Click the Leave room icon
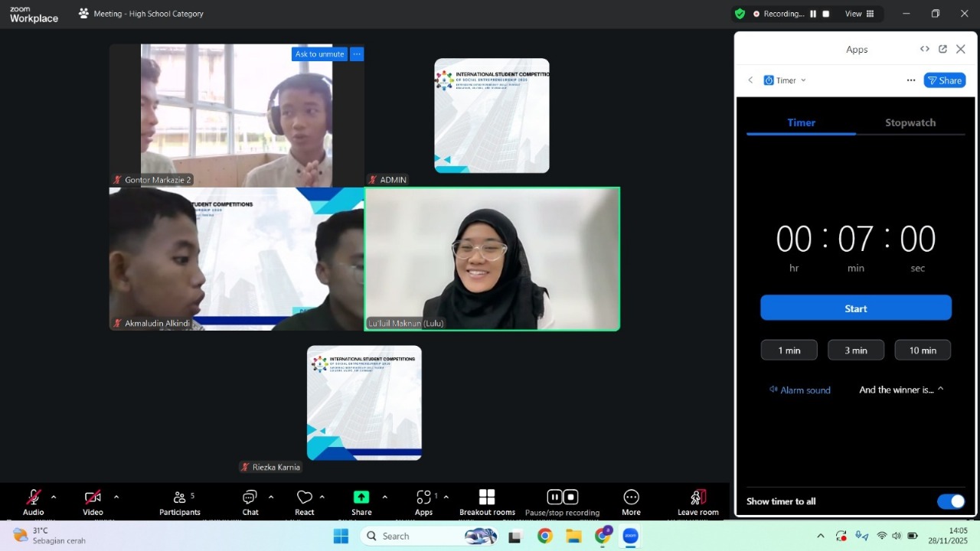 click(697, 498)
